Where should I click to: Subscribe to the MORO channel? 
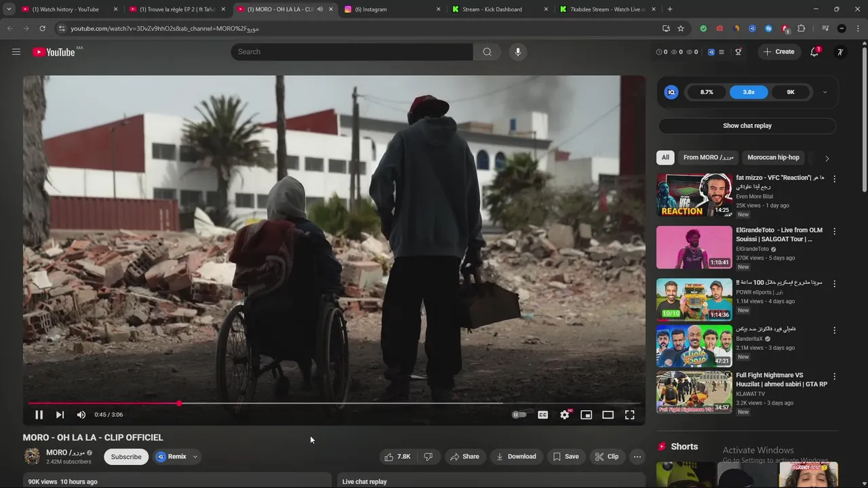[126, 457]
